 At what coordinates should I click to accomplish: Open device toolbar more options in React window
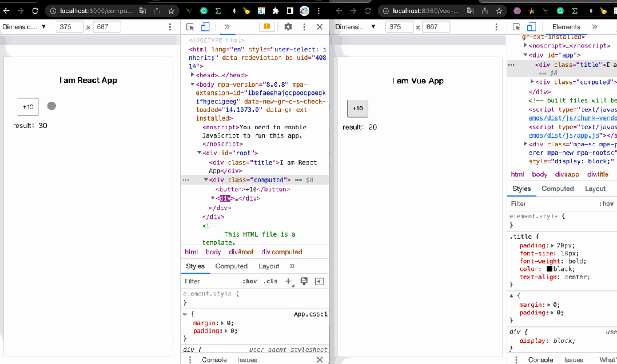(170, 27)
